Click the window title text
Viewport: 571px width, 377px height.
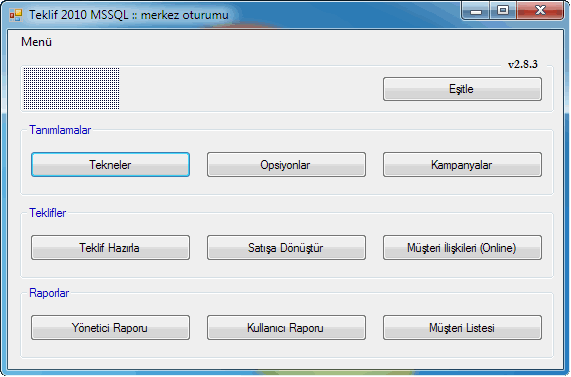129,15
